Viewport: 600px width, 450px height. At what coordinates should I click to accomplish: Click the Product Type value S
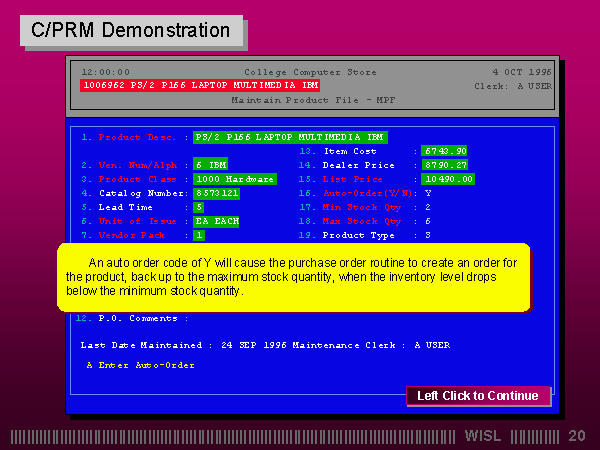(x=428, y=235)
